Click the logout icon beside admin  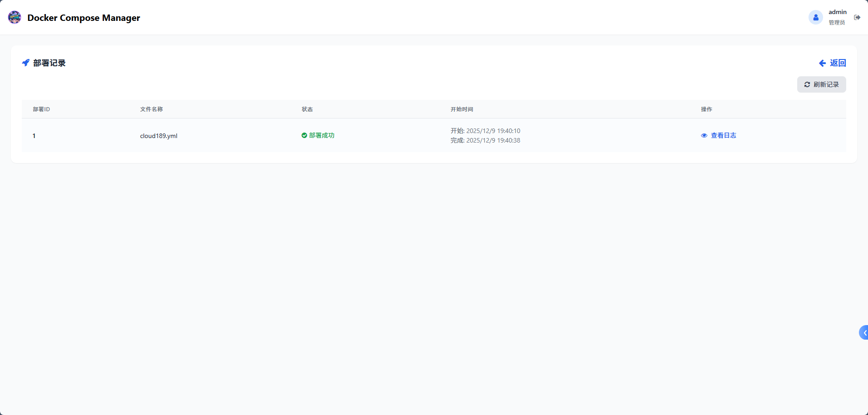(x=857, y=18)
